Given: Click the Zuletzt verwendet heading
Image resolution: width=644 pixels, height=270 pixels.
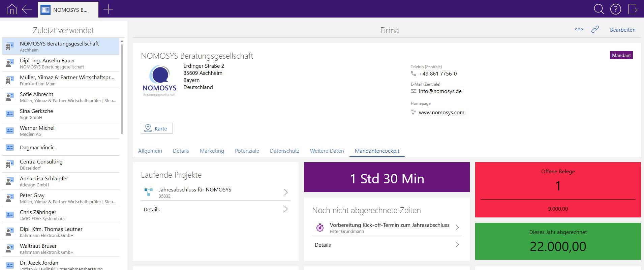Looking at the screenshot, I should [x=63, y=30].
